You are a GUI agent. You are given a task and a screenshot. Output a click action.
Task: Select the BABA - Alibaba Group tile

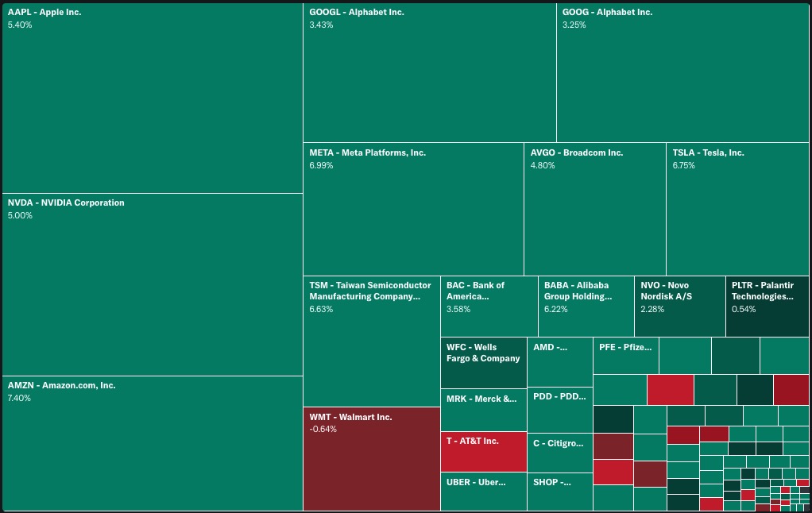(x=586, y=307)
